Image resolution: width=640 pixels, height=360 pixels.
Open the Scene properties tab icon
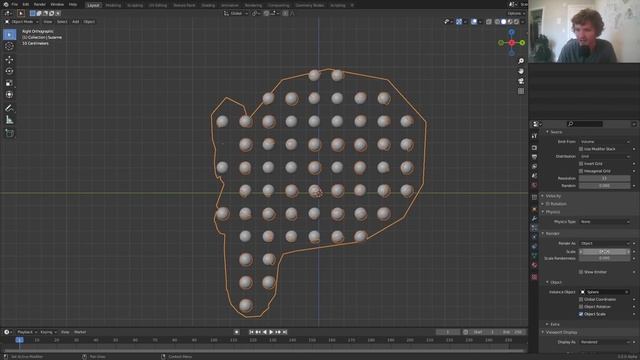tap(534, 176)
